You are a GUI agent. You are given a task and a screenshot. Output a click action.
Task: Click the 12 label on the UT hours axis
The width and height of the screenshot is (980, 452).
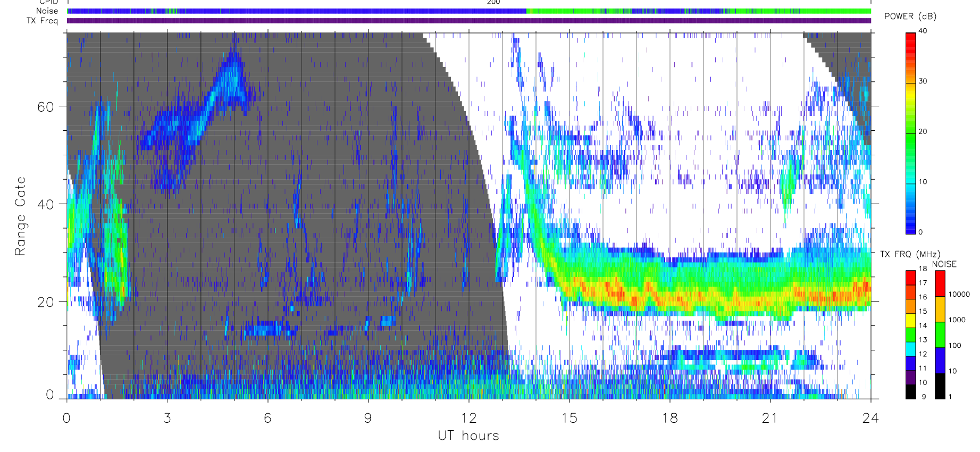[x=468, y=418]
